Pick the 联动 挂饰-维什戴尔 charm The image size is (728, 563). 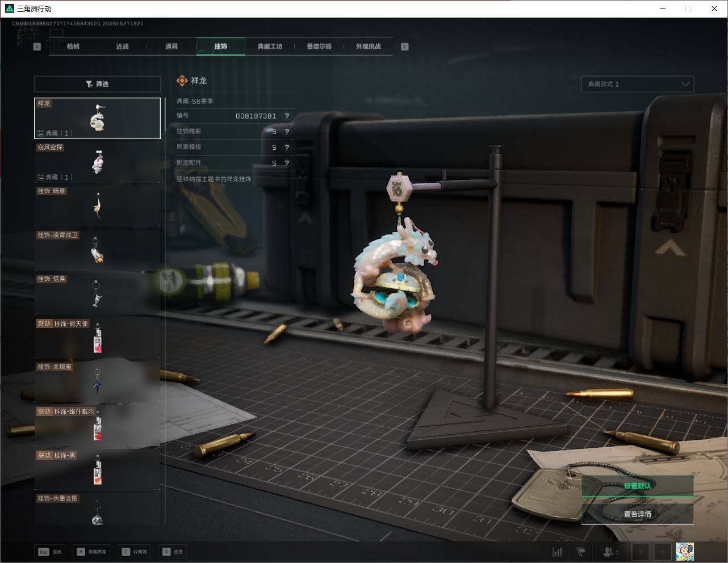(x=97, y=426)
